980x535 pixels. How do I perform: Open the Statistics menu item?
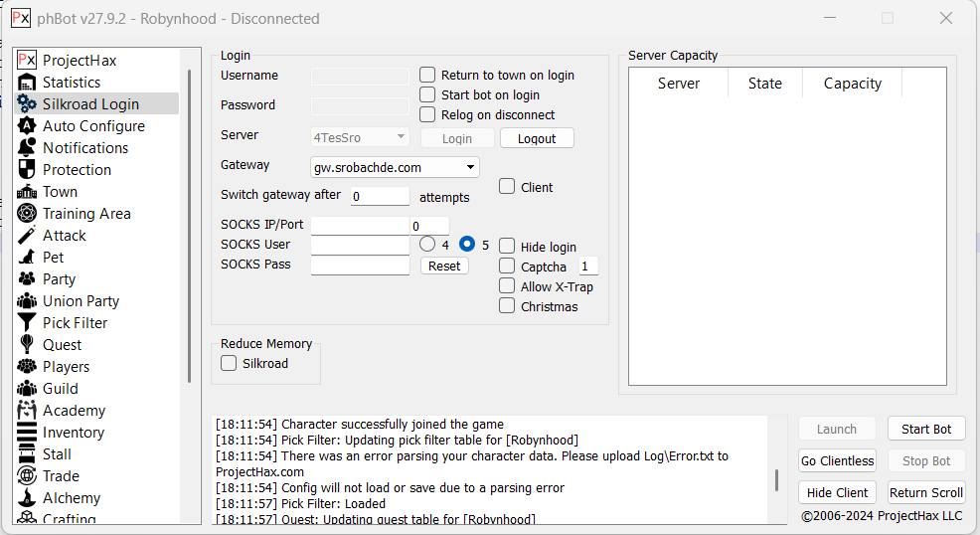coord(72,83)
